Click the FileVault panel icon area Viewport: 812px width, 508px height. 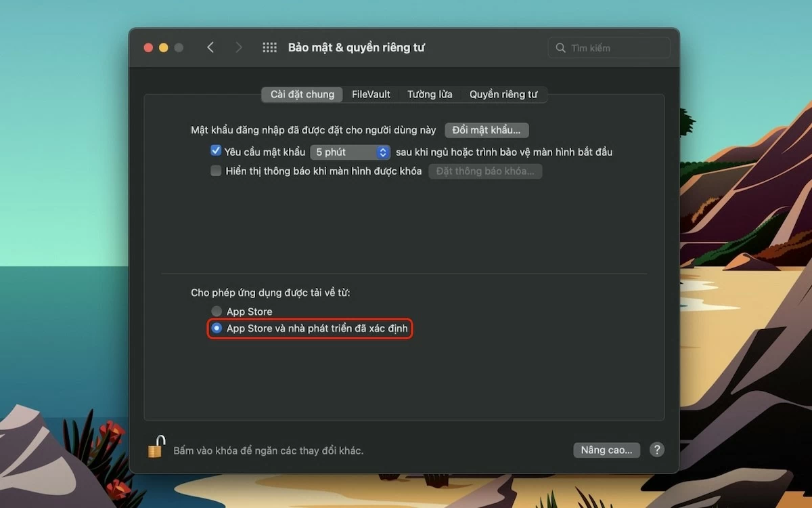(x=371, y=94)
